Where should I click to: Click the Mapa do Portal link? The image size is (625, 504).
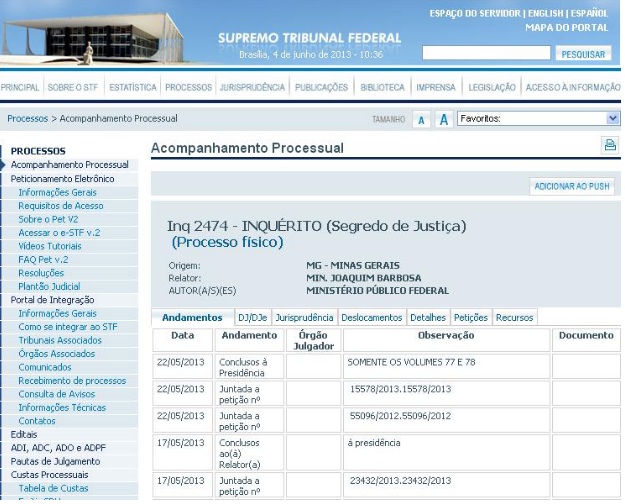pos(566,28)
